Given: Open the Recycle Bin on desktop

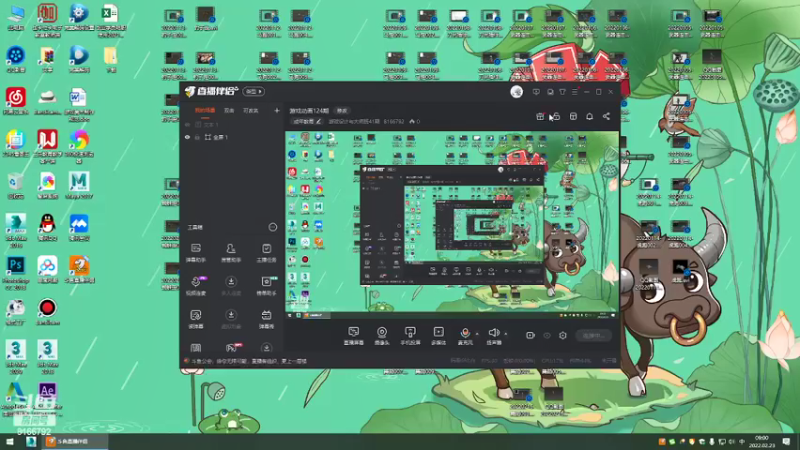Looking at the screenshot, I should [15, 185].
